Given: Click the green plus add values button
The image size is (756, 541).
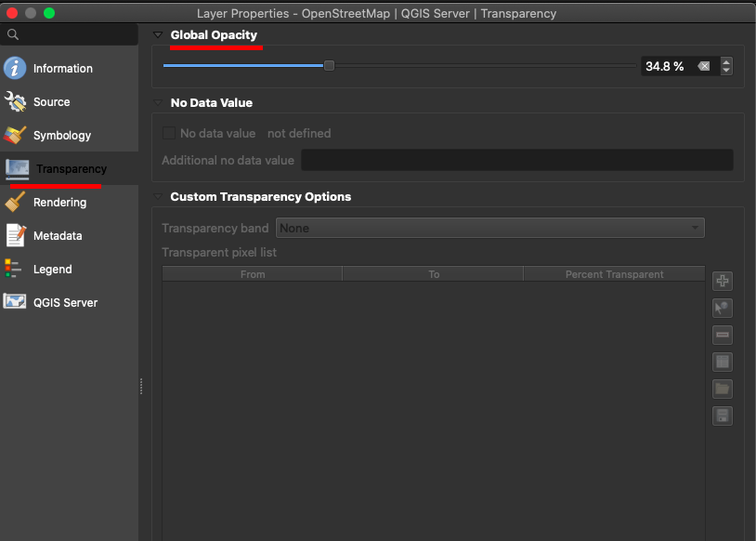Looking at the screenshot, I should click(723, 281).
